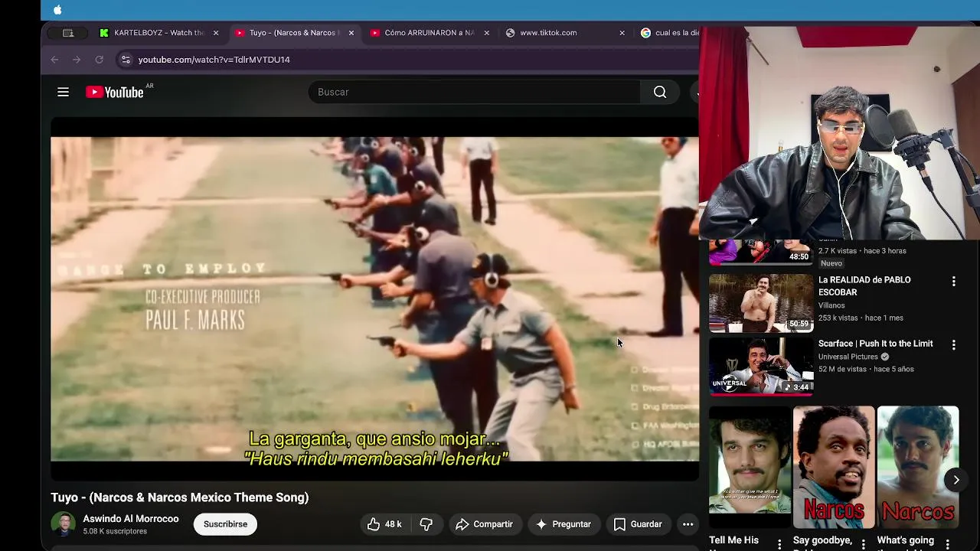Image resolution: width=980 pixels, height=551 pixels.
Task: Click Preguntar button
Action: click(x=563, y=524)
